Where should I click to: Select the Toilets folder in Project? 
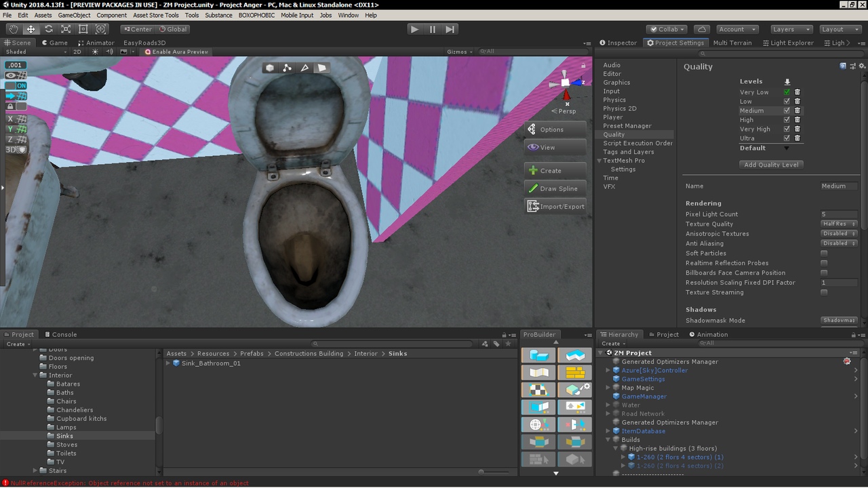click(x=66, y=453)
